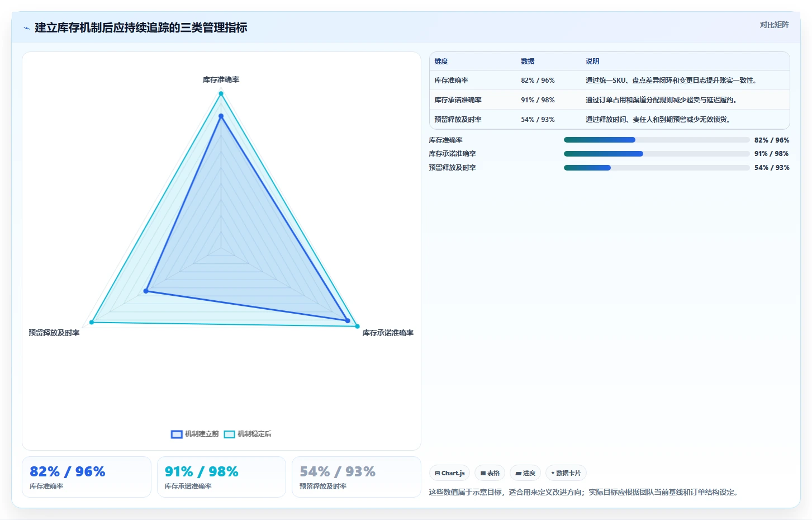Viewport: 812px width, 520px height.
Task: Click the 库存承诺准确率 progress bar
Action: tap(657, 154)
